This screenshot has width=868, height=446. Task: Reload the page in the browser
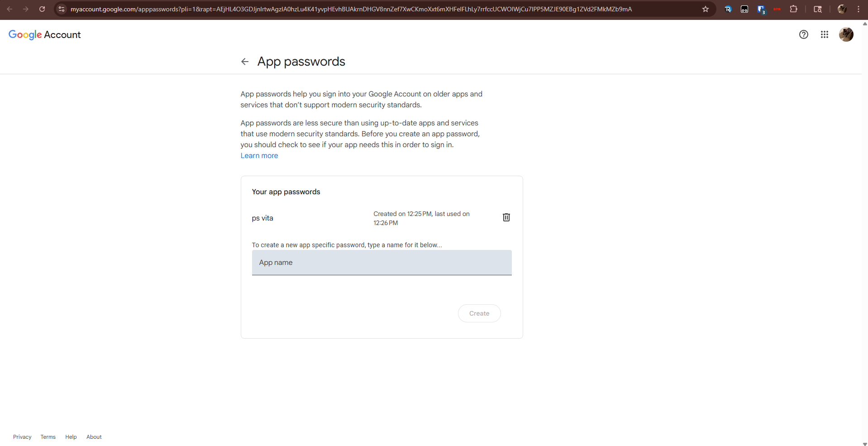click(x=42, y=9)
